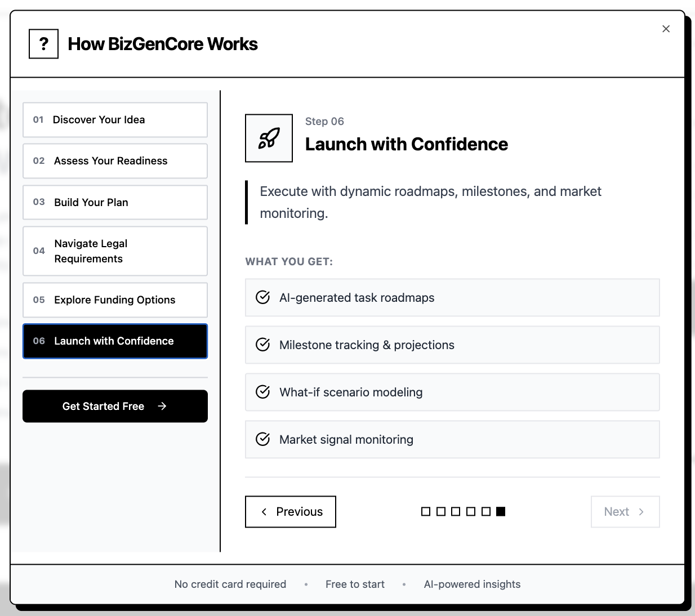Viewport: 695px width, 616px height.
Task: Click the arrow icon in Get Started Free
Action: (x=162, y=406)
